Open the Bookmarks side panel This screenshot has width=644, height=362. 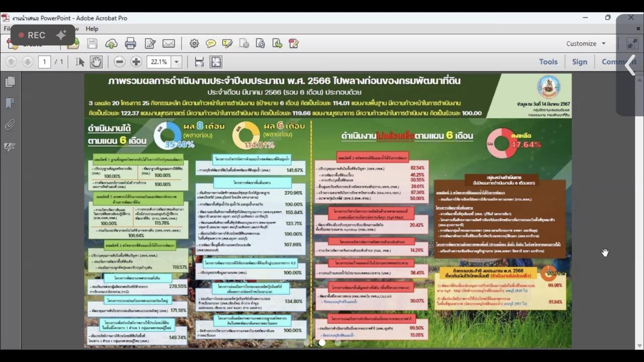pos(10,103)
